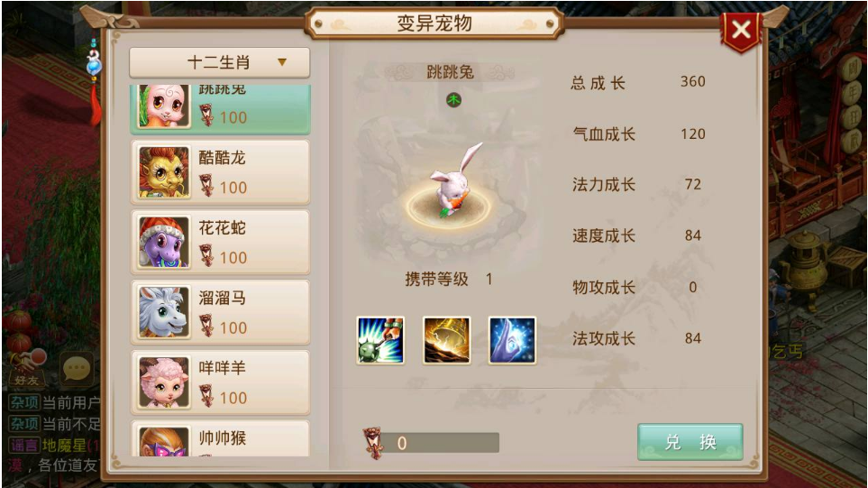Open the 好友 friends handshake icon
The image size is (868, 488).
tap(26, 368)
